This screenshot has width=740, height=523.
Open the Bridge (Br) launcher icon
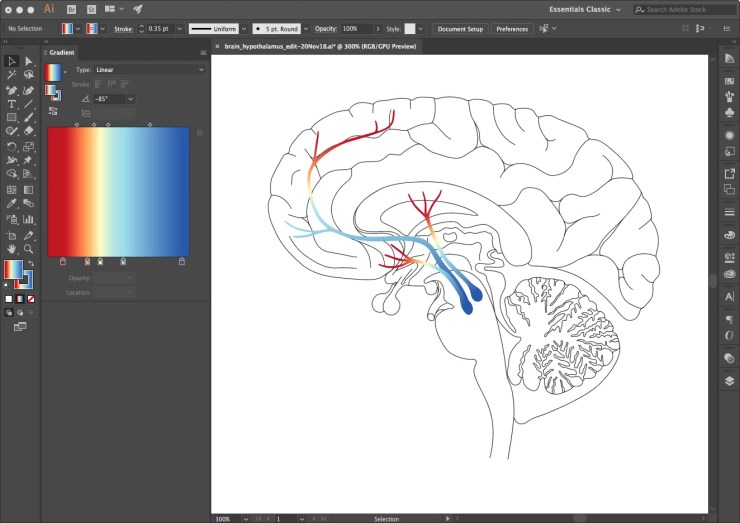click(x=71, y=9)
